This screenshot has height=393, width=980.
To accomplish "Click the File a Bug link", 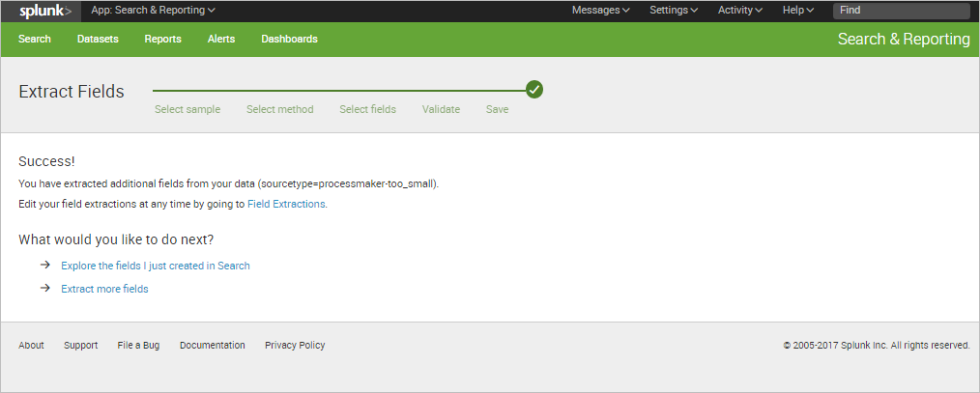I will (138, 345).
